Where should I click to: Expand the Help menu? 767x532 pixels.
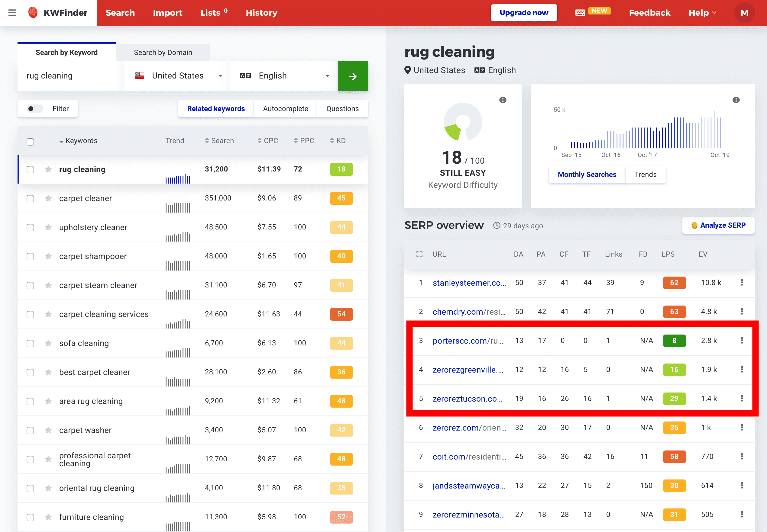(702, 13)
